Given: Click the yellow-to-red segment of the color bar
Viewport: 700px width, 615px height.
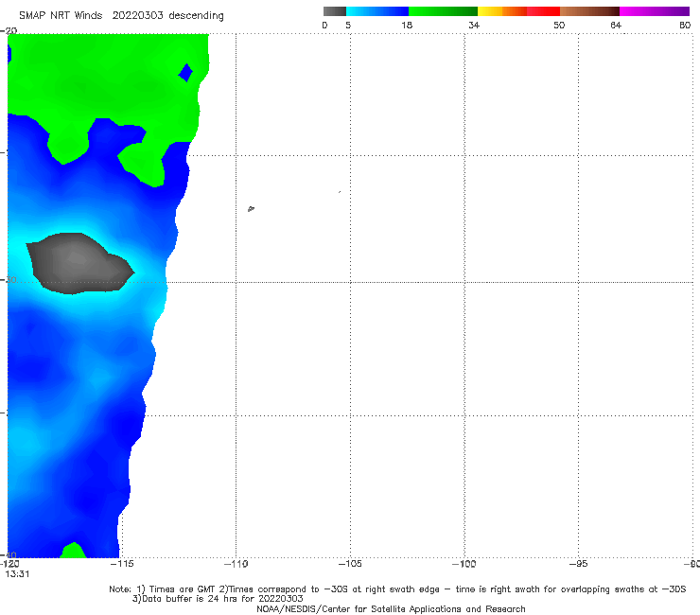Looking at the screenshot, I should (x=518, y=11).
